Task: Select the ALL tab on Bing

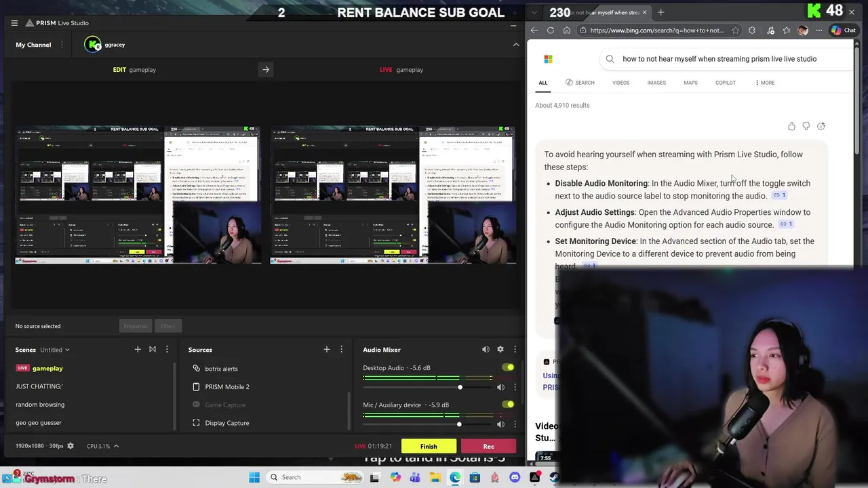Action: [x=543, y=83]
